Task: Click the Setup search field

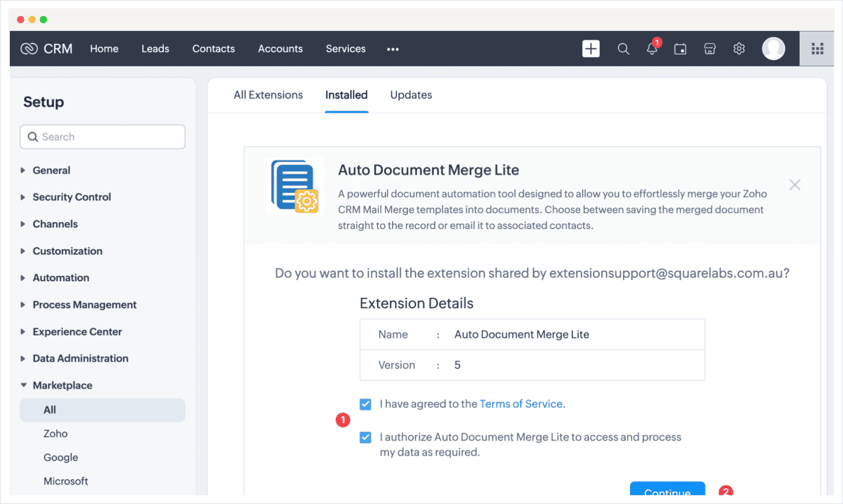Action: (103, 137)
